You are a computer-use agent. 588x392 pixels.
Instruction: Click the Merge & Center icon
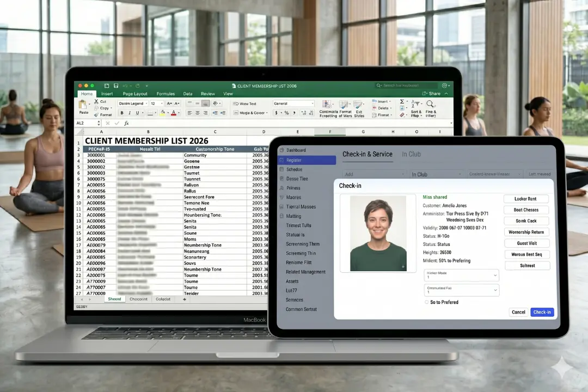click(x=236, y=113)
